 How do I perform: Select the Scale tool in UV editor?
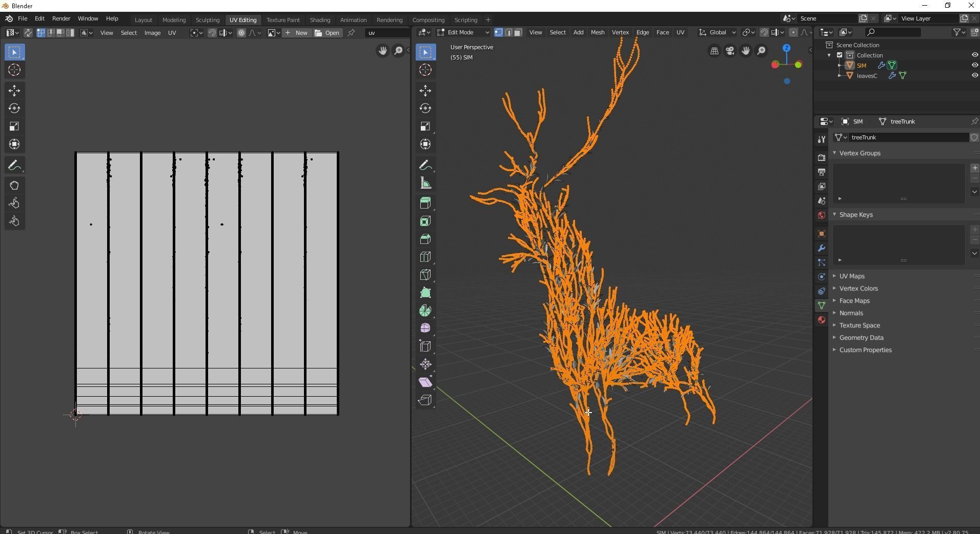14,127
